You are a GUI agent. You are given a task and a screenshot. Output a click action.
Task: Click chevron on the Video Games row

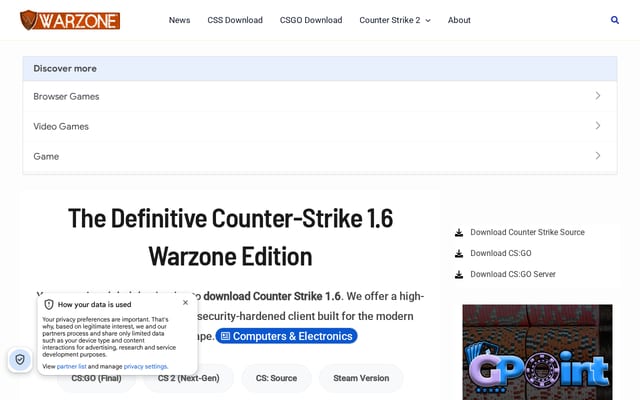[x=598, y=125]
